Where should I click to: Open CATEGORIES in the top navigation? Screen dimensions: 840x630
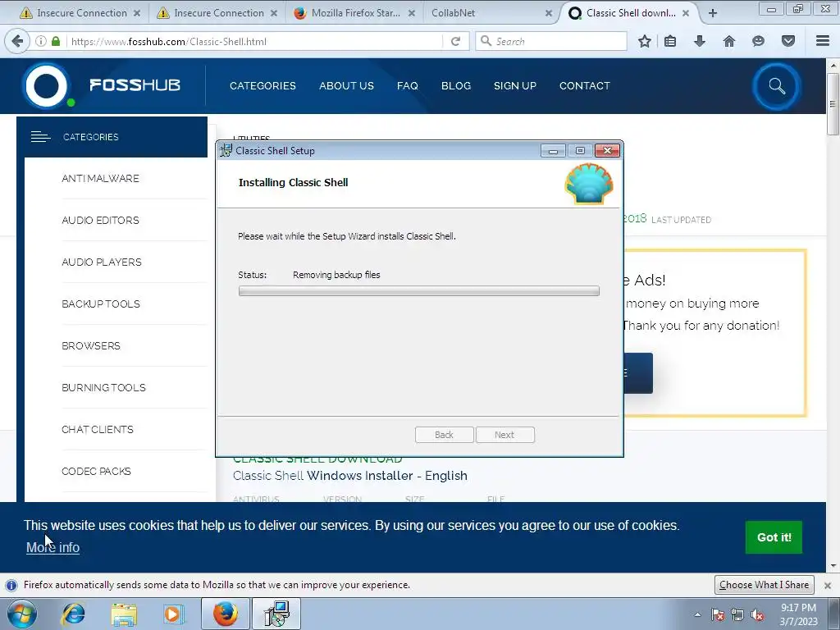[262, 85]
